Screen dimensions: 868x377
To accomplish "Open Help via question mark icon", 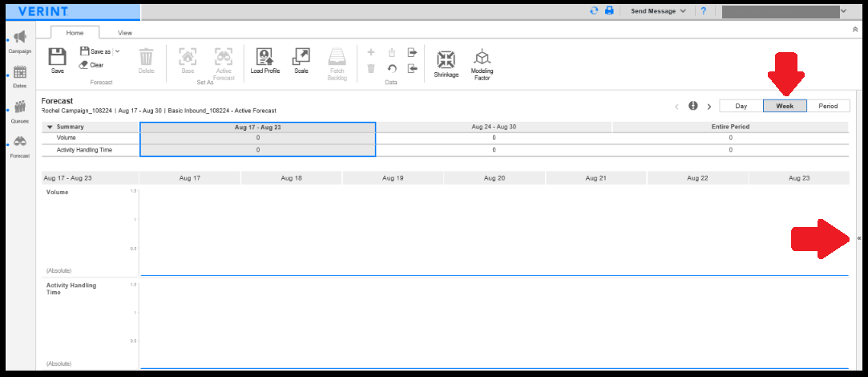I will click(x=704, y=10).
